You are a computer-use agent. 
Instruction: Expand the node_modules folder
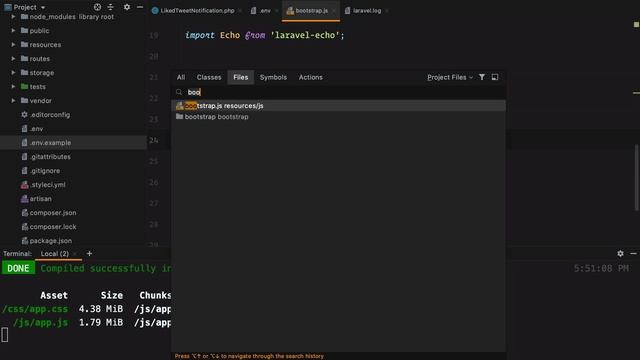[13, 17]
